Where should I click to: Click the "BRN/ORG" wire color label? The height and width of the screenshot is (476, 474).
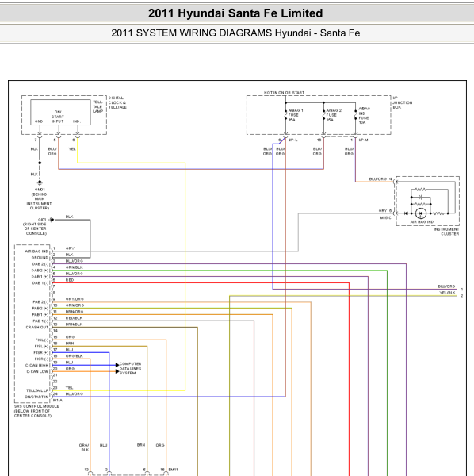[75, 312]
